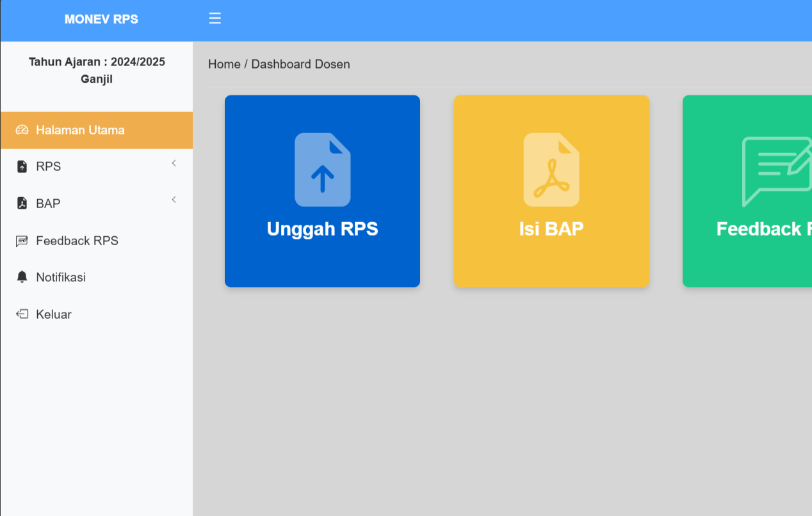Expand the BAP submenu chevron

174,200
